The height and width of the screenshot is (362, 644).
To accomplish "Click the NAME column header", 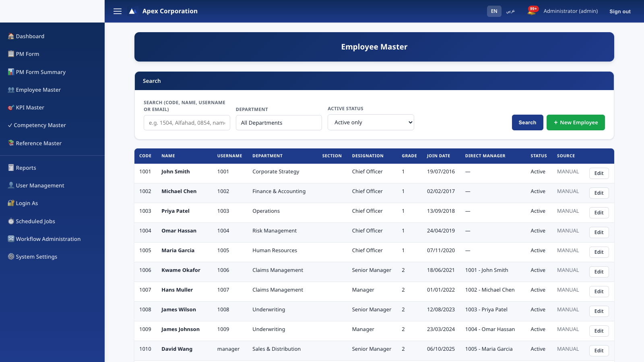I will point(168,156).
